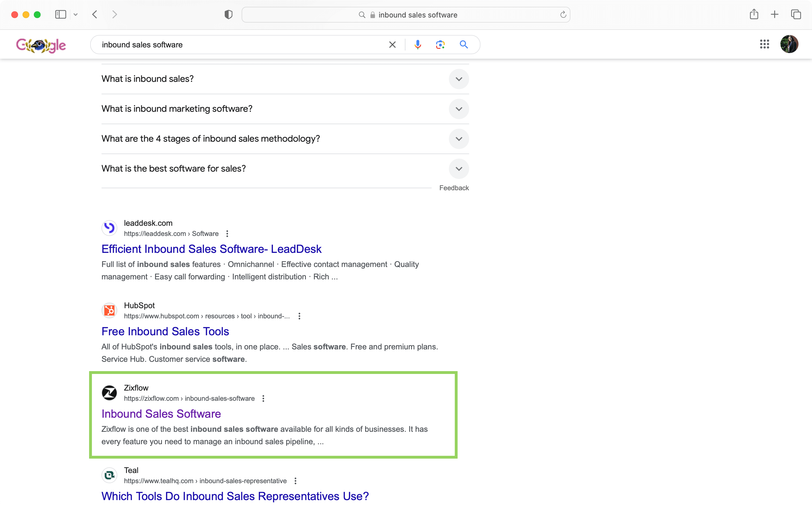
Task: Click the Feedback link
Action: 454,188
